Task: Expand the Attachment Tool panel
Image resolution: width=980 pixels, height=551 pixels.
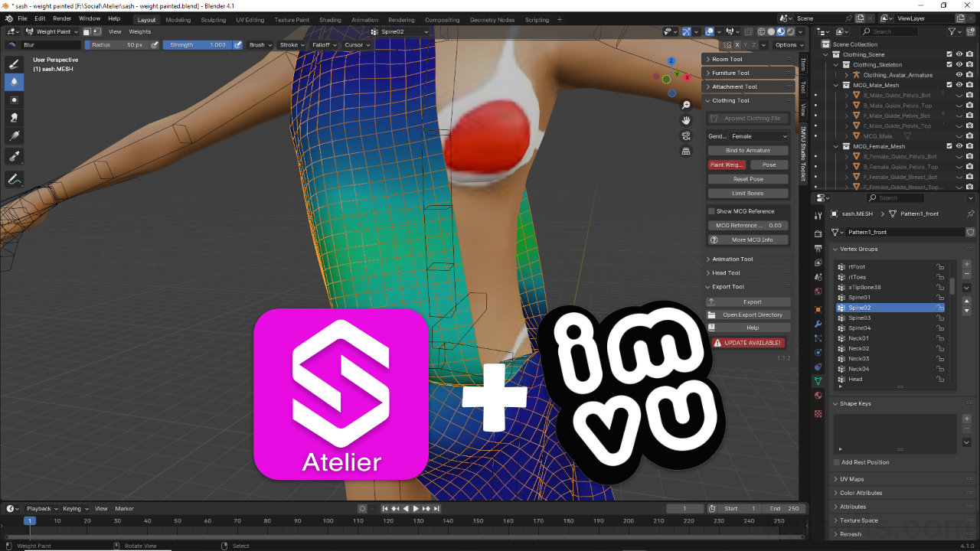Action: [748, 86]
